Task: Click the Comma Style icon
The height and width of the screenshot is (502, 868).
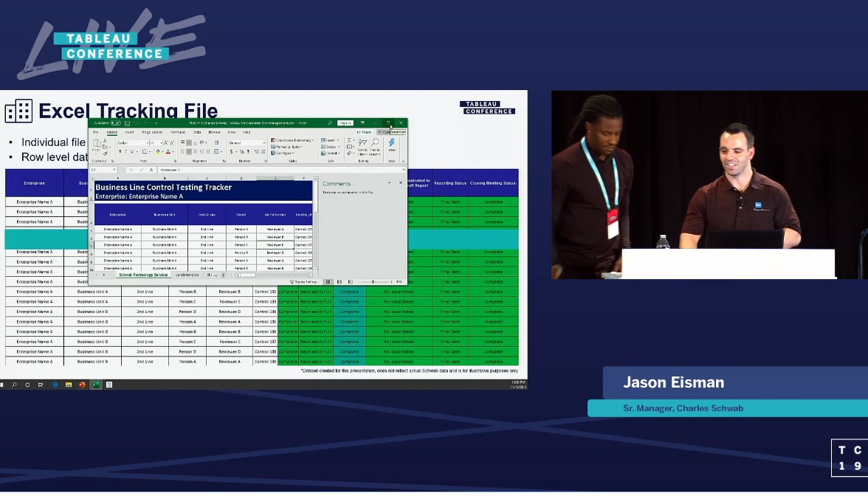Action: (247, 151)
